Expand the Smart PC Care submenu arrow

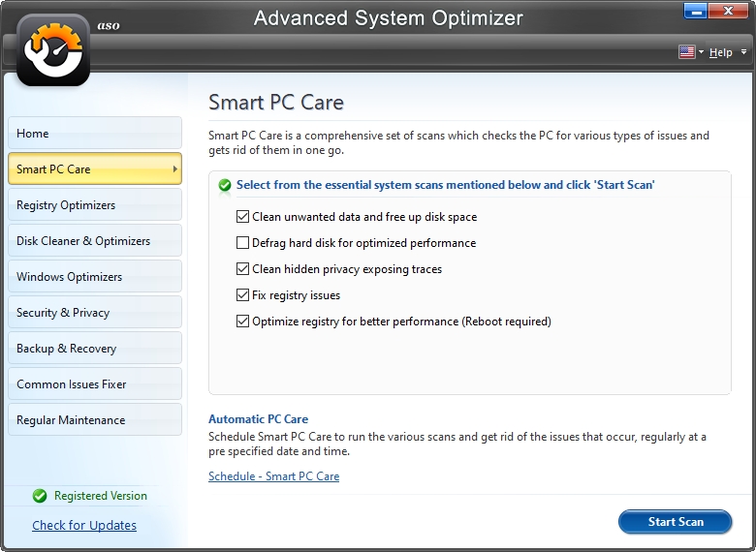pos(175,169)
